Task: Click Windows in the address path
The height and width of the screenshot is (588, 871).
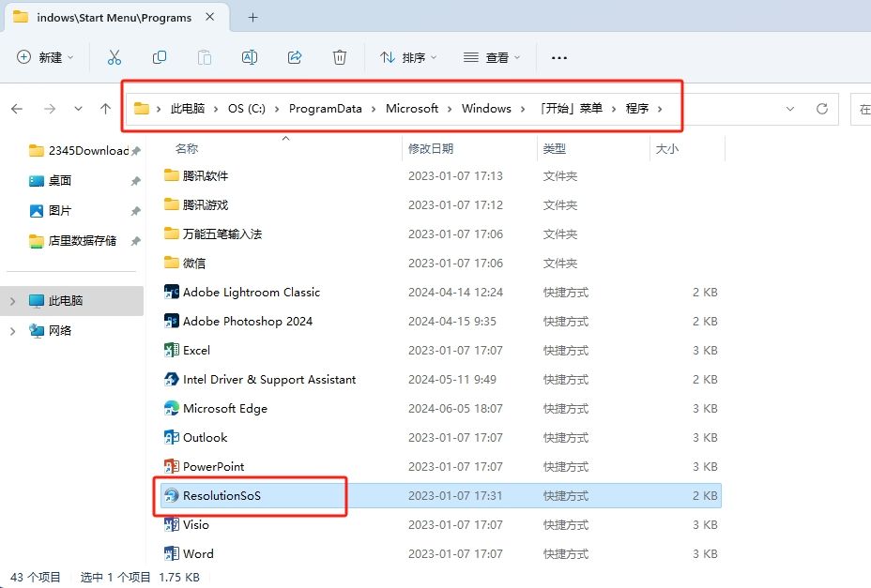Action: pos(486,108)
